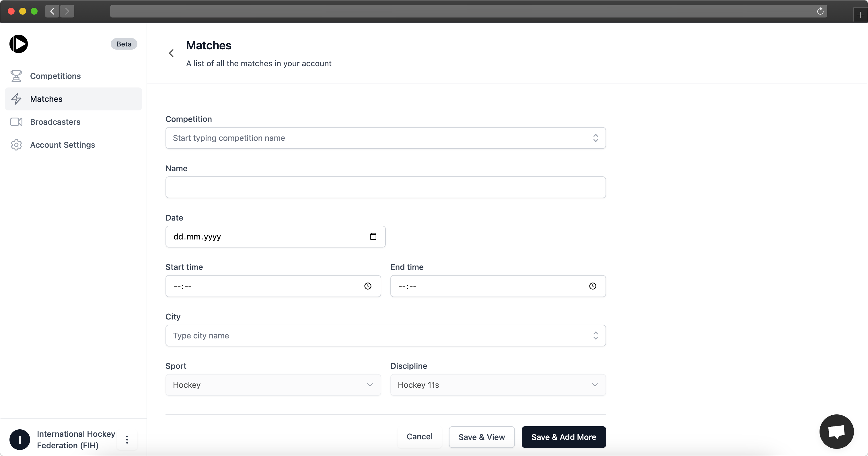Select the Sport Hockey dropdown

(273, 385)
